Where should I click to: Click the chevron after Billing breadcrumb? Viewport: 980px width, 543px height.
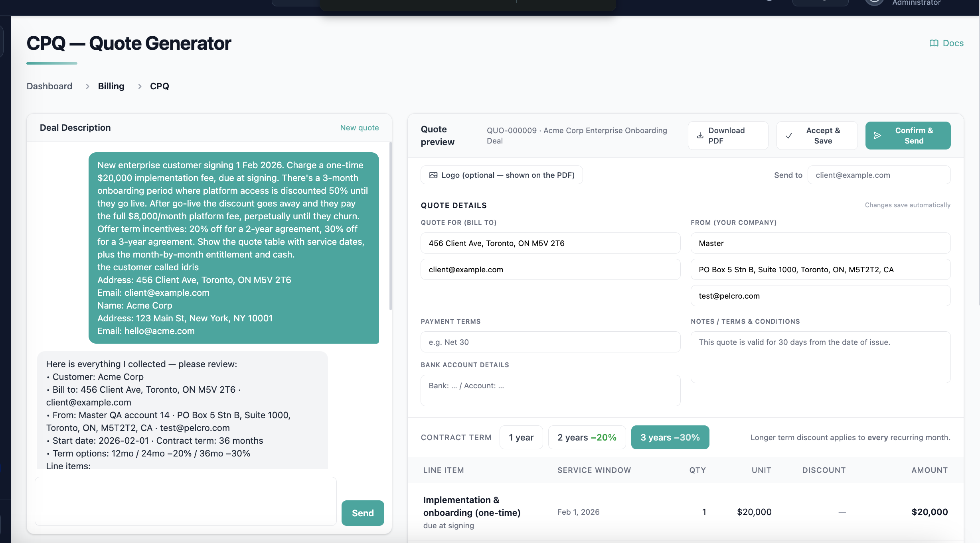(x=140, y=86)
